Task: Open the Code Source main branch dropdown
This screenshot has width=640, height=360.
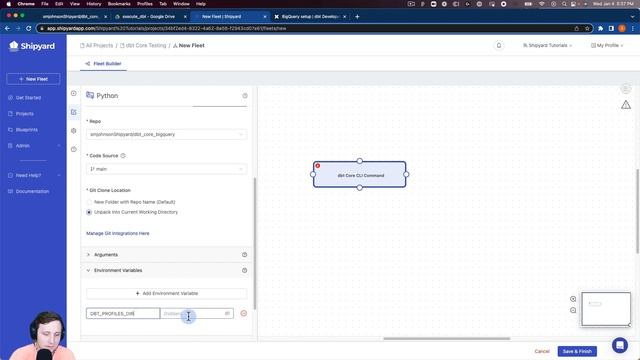Action: point(167,169)
